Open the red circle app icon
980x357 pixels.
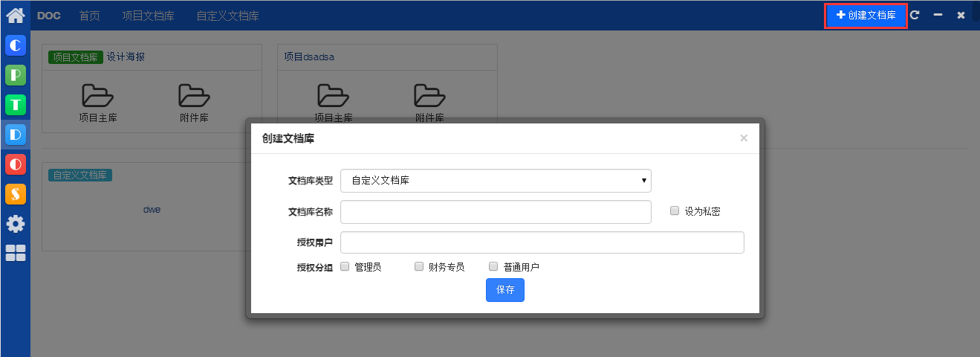point(16,164)
